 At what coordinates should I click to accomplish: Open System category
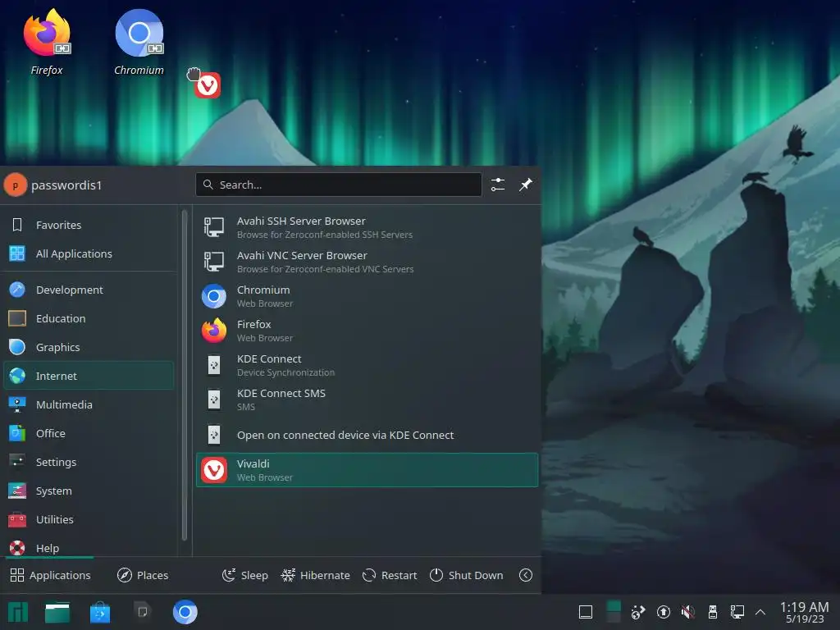(89, 491)
